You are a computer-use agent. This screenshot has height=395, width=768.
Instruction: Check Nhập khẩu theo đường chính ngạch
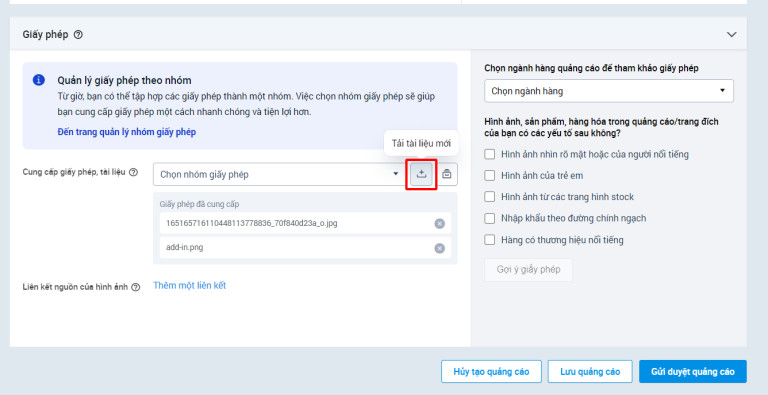click(490, 218)
